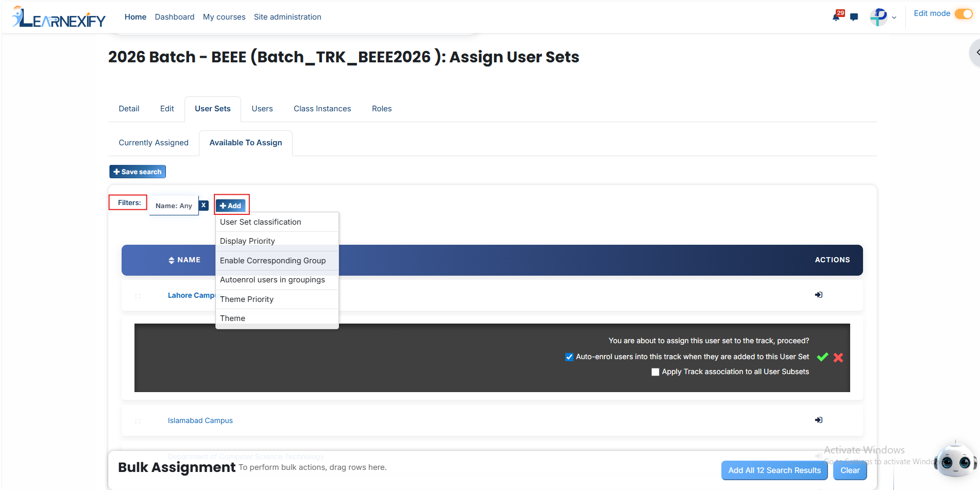Image resolution: width=980 pixels, height=490 pixels.
Task: Toggle the Edit mode switch
Action: 964,14
